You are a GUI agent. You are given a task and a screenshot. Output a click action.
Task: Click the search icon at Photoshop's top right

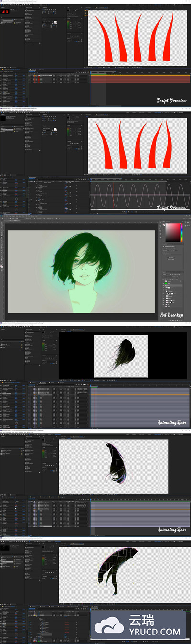[184, 218]
